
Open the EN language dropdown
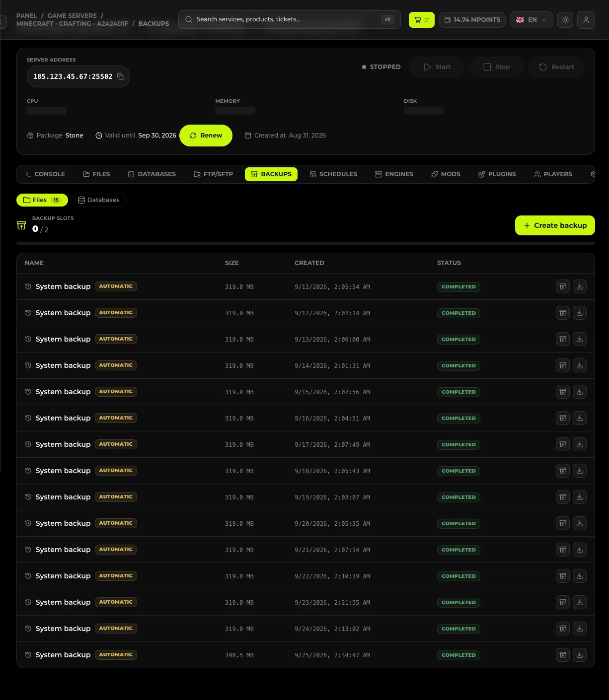tap(531, 20)
